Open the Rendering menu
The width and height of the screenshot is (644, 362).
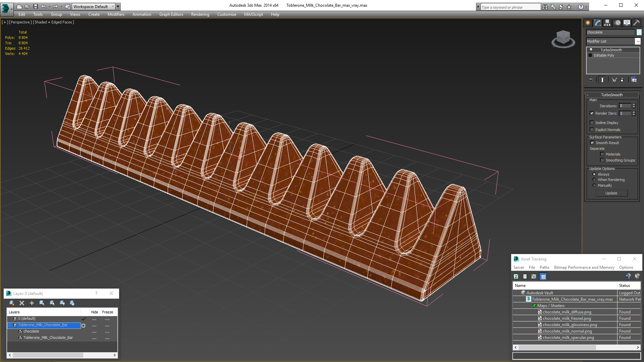click(200, 14)
